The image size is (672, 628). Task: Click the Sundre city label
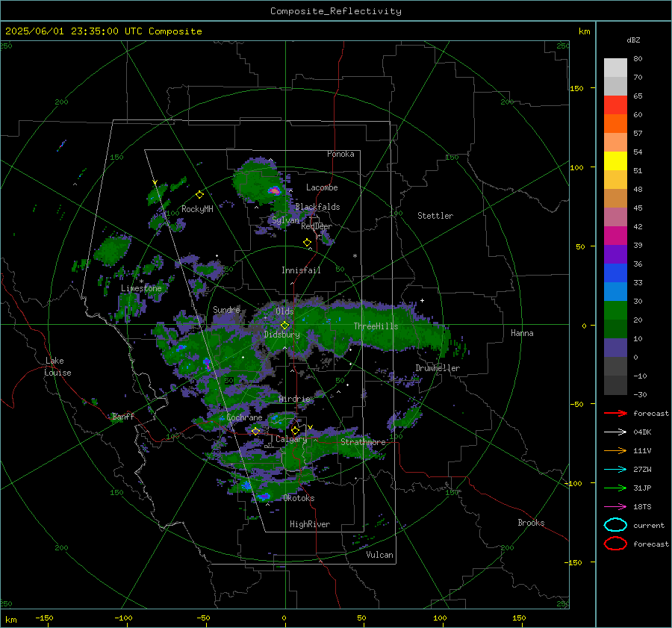(226, 309)
